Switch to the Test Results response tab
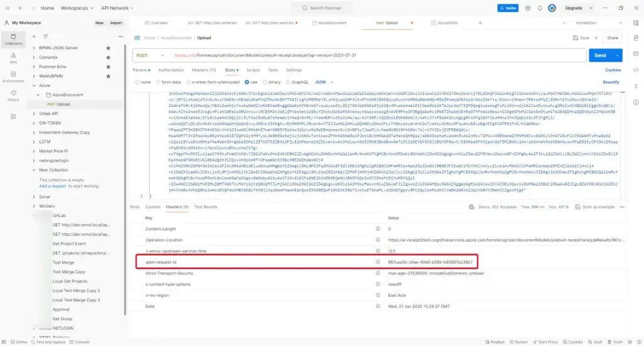The height and width of the screenshot is (346, 644). (206, 207)
